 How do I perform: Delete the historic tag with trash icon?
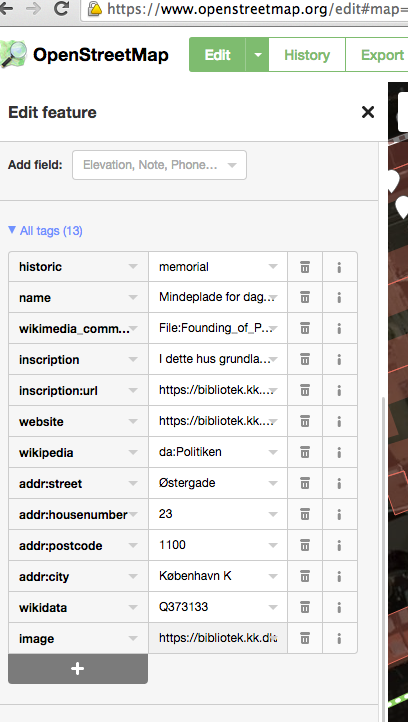(x=305, y=267)
